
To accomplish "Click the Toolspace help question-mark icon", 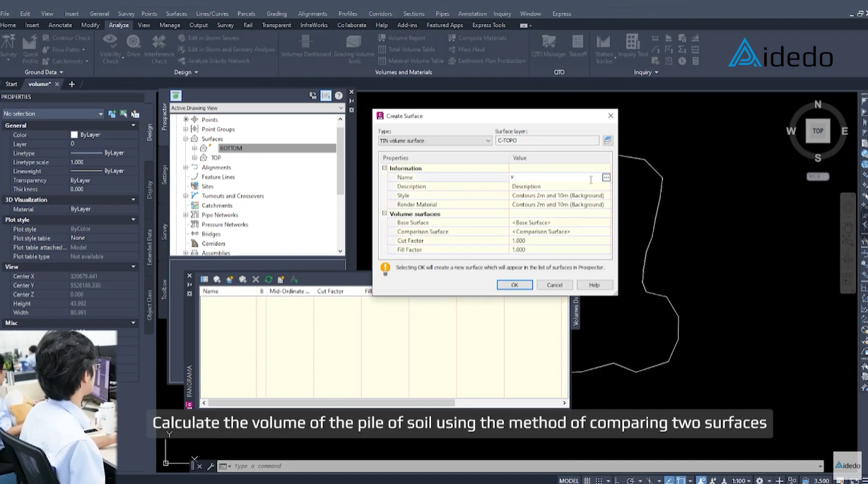I will click(339, 95).
